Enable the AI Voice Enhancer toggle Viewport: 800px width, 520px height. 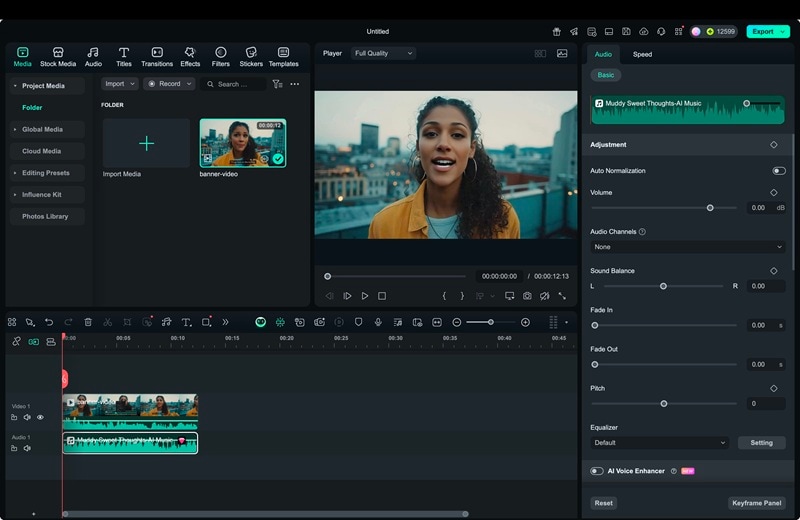[597, 471]
